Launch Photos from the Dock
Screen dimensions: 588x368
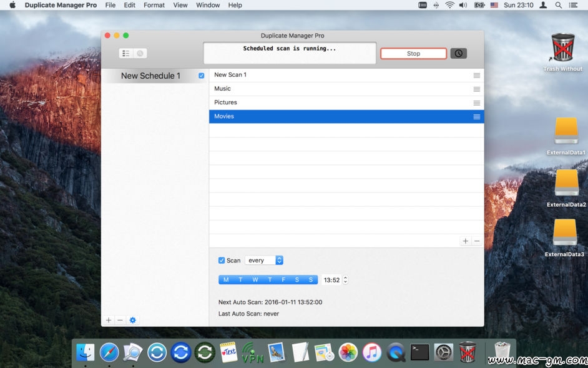click(x=348, y=352)
